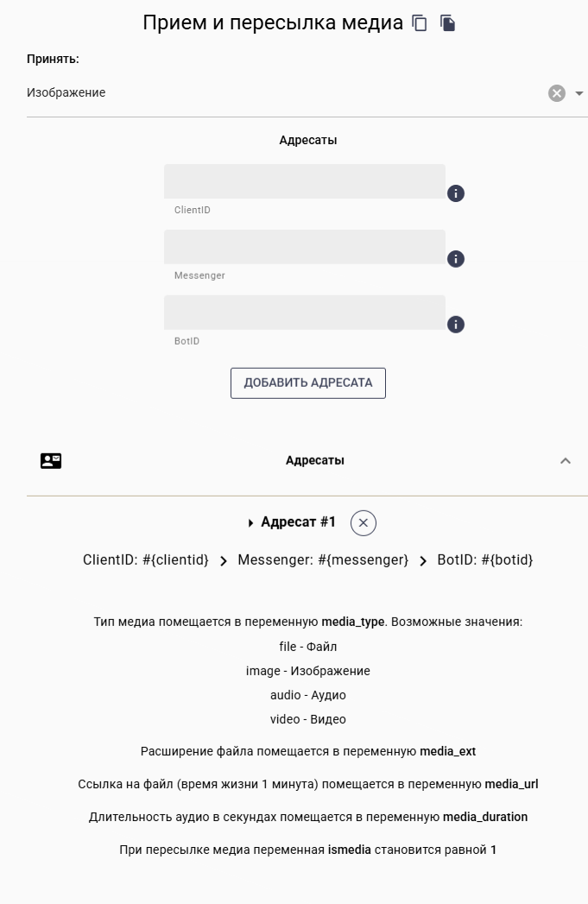Collapse the Адресаты section with the chevron

[566, 461]
